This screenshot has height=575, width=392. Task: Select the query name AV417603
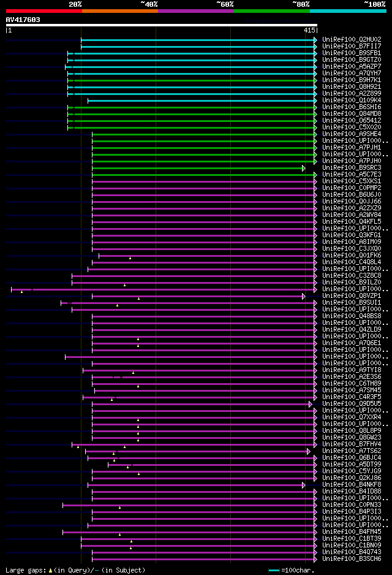pyautogui.click(x=23, y=20)
